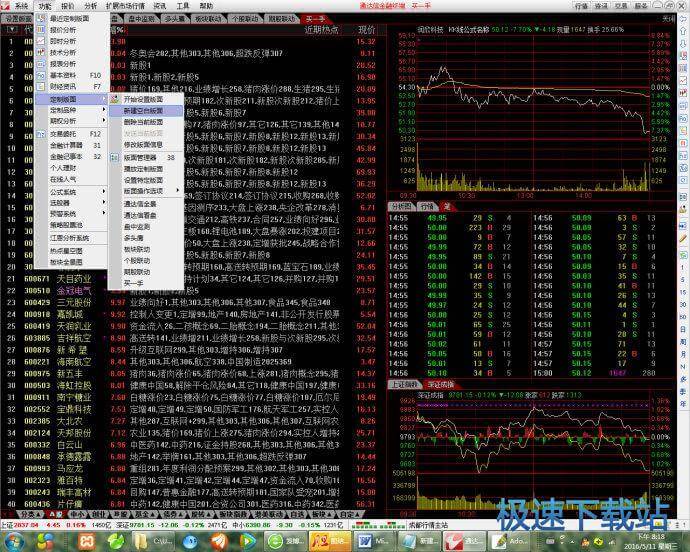Choose 金融计算器 from the 功能 menu
The height and width of the screenshot is (552, 690).
click(71, 145)
